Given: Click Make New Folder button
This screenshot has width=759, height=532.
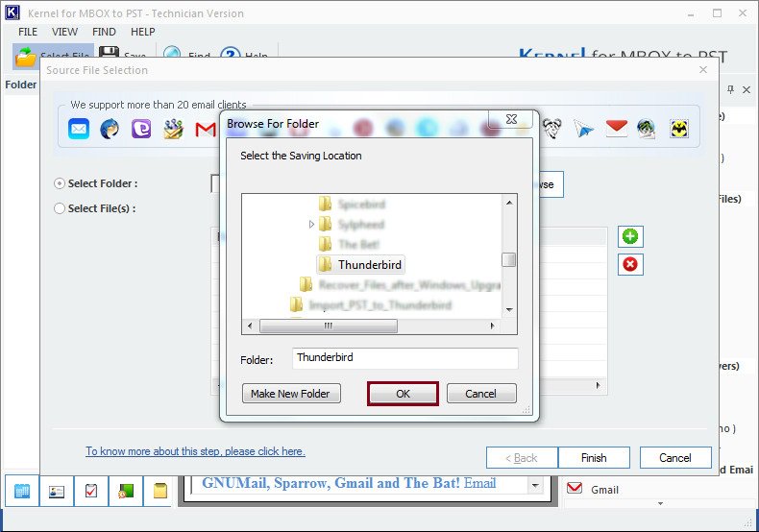Looking at the screenshot, I should [291, 393].
